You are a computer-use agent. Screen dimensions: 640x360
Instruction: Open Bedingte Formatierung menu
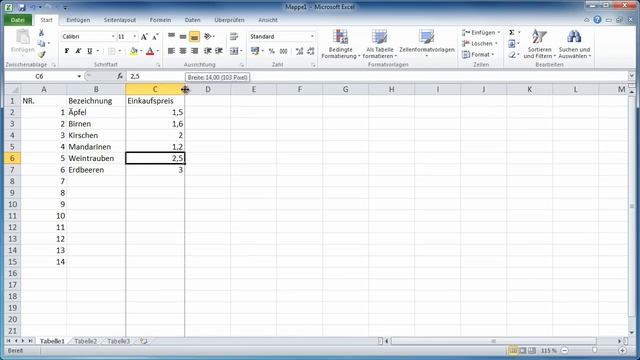[340, 44]
